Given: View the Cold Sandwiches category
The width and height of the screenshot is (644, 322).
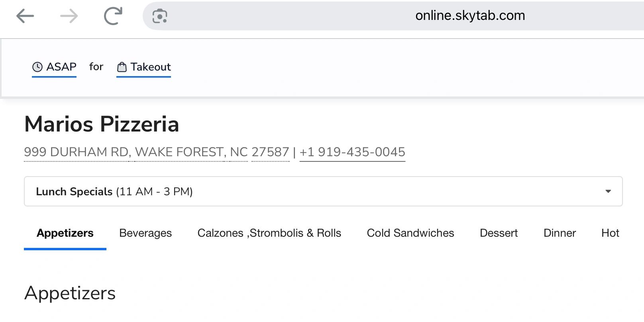Looking at the screenshot, I should click(x=410, y=233).
